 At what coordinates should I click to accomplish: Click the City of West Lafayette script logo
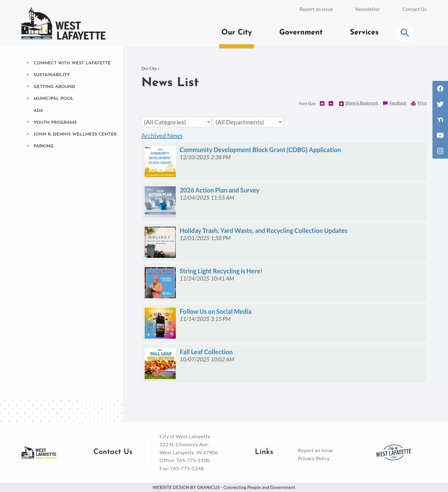[393, 453]
